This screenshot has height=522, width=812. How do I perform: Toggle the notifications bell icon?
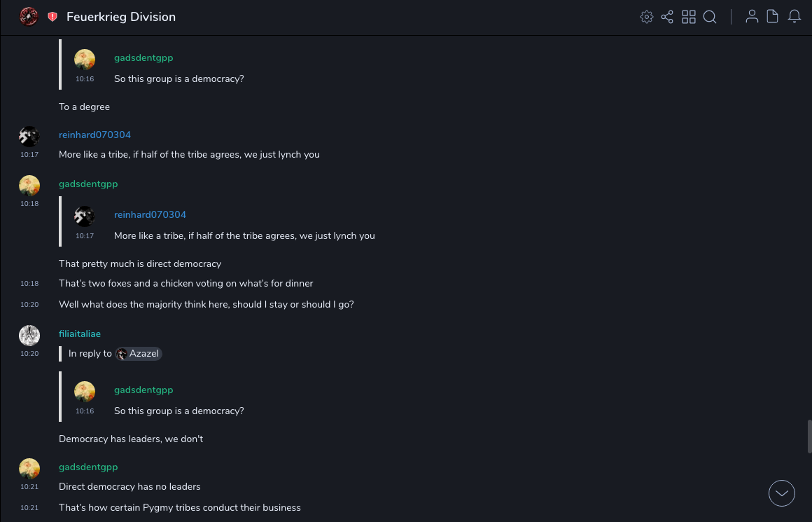[x=794, y=17]
